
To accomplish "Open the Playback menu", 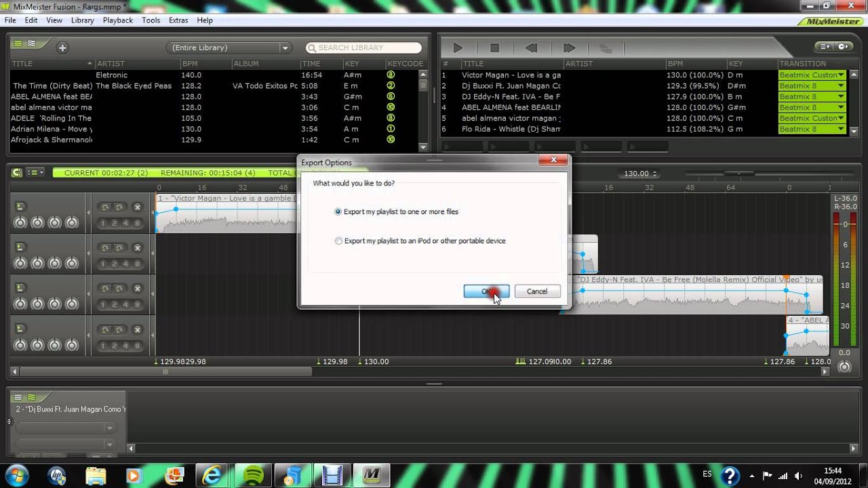I will 118,20.
